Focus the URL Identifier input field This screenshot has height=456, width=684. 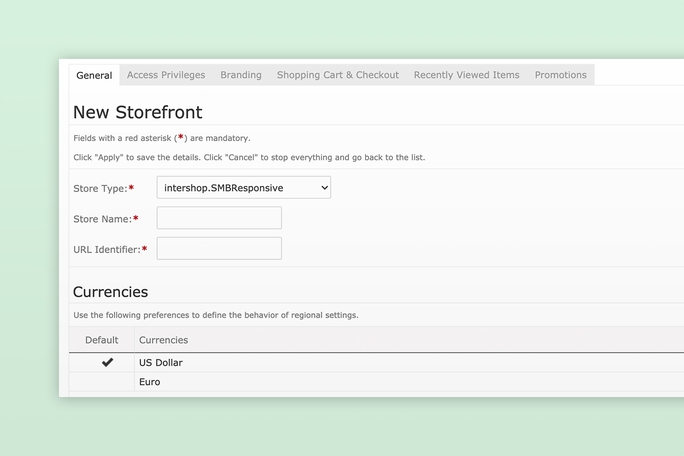tap(219, 248)
